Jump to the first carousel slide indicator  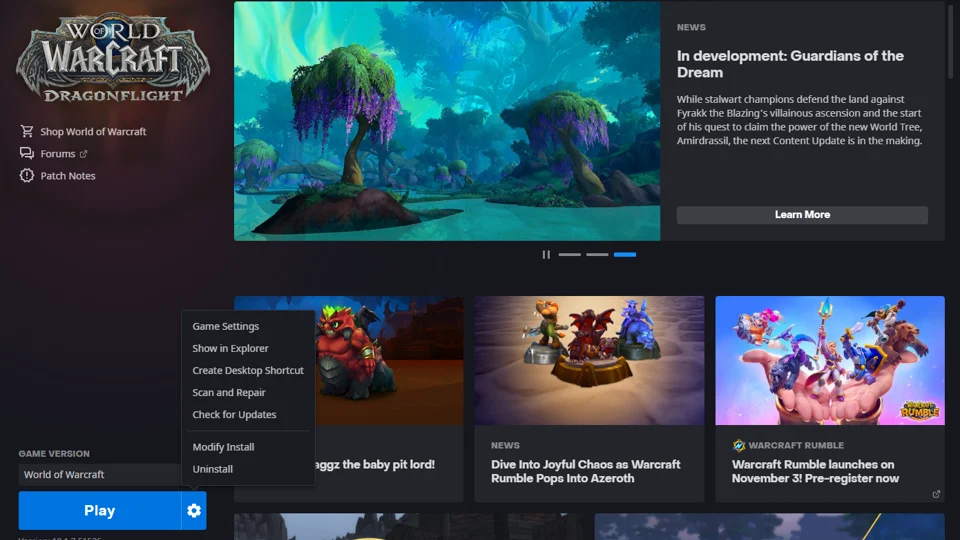pos(569,254)
